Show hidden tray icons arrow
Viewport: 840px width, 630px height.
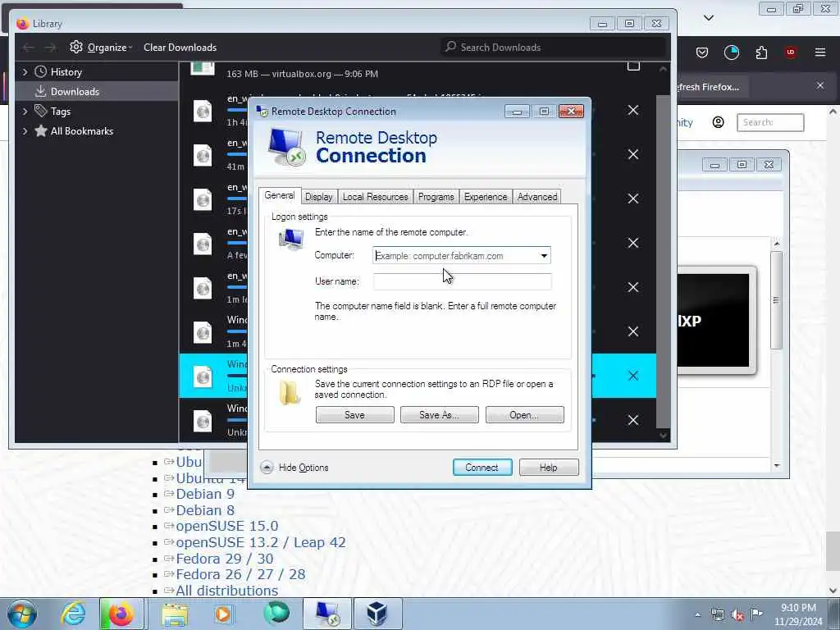pos(697,614)
